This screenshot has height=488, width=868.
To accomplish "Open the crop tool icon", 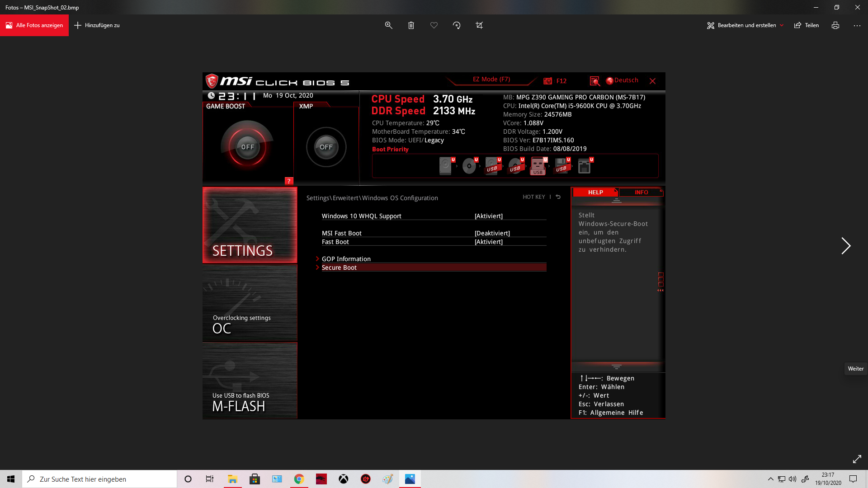I will click(479, 25).
